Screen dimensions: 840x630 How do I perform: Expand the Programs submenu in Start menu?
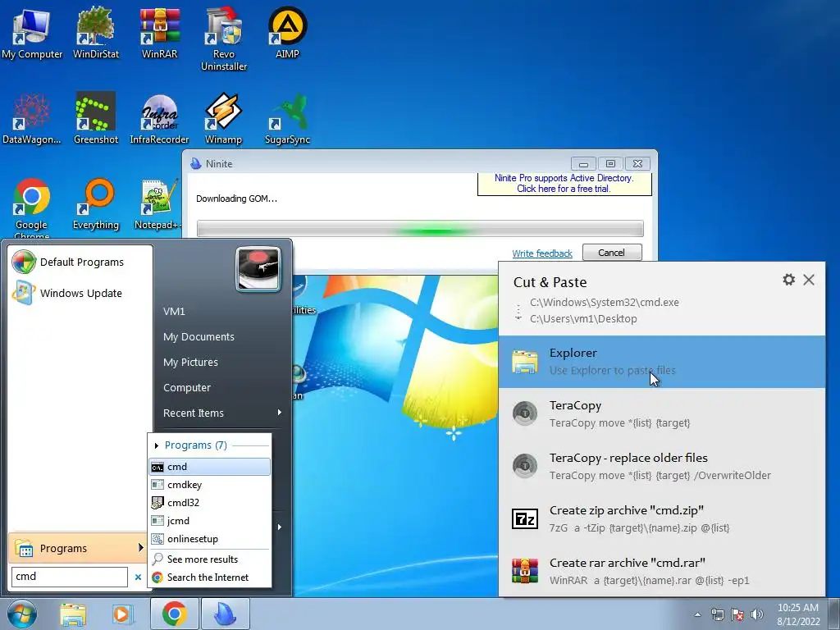(78, 548)
